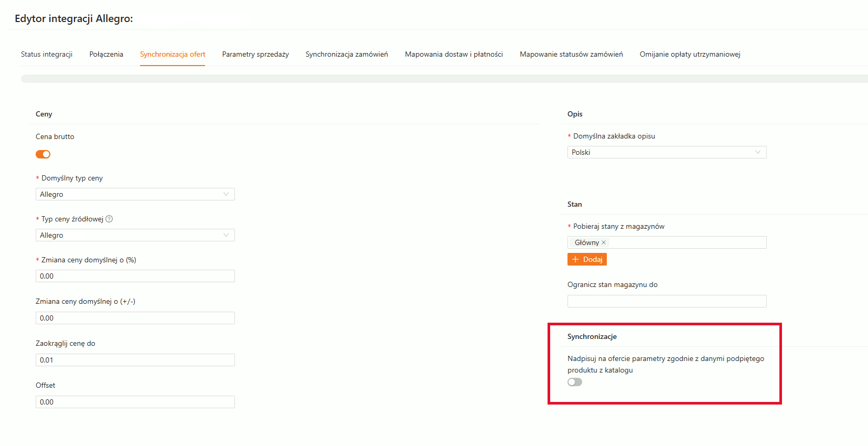The image size is (868, 446).
Task: Switch to Omijanie opłaty utrzymaniowej tab
Action: [x=690, y=54]
